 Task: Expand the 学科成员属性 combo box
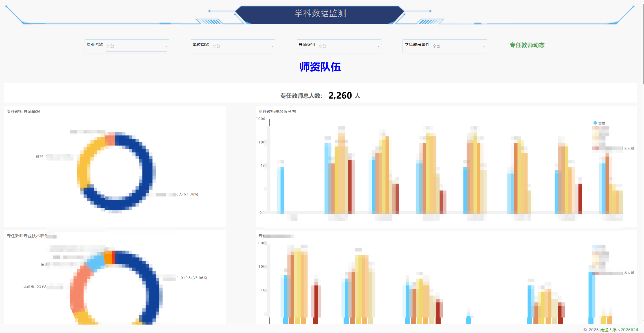(459, 46)
